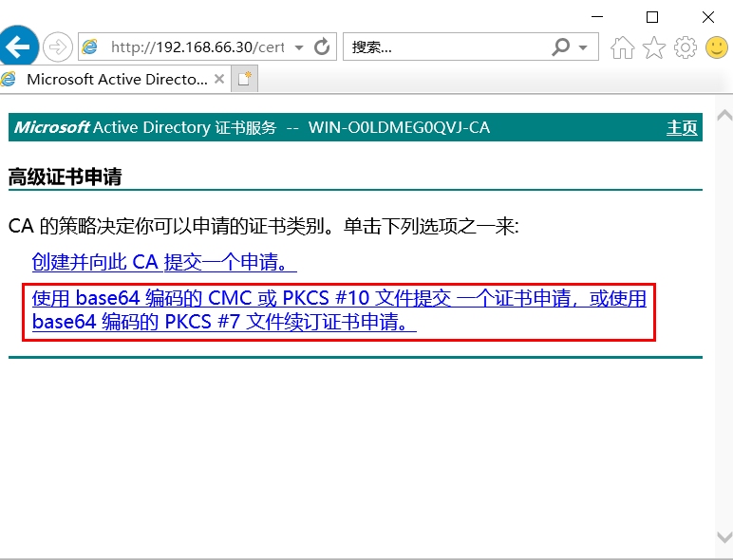The image size is (733, 560).
Task: Maximize the browser window
Action: [652, 17]
